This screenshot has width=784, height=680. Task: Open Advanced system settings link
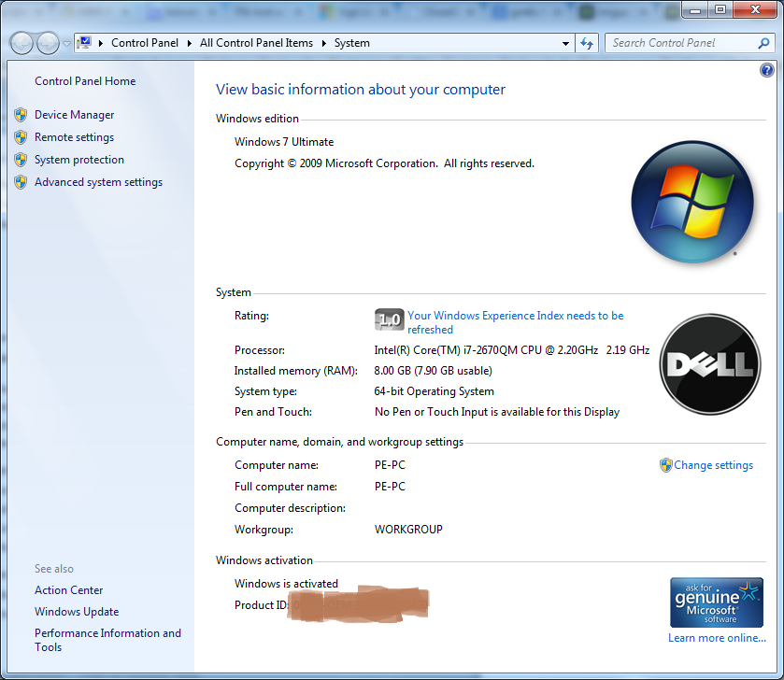(98, 182)
